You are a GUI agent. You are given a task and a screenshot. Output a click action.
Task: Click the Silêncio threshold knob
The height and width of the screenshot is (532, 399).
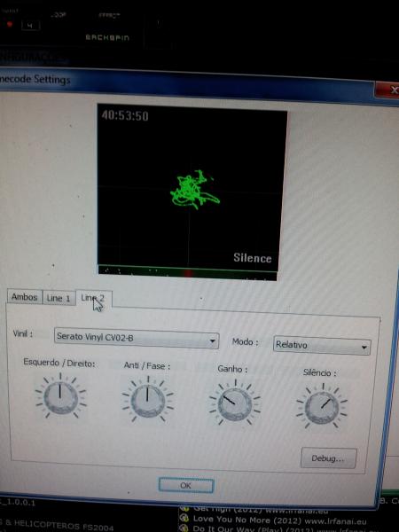point(322,407)
